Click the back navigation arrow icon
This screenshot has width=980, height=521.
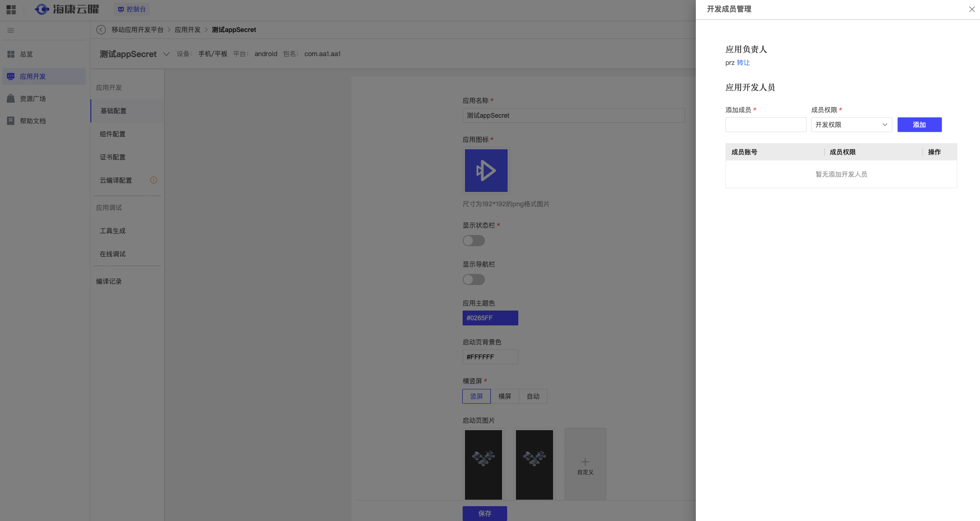tap(101, 29)
